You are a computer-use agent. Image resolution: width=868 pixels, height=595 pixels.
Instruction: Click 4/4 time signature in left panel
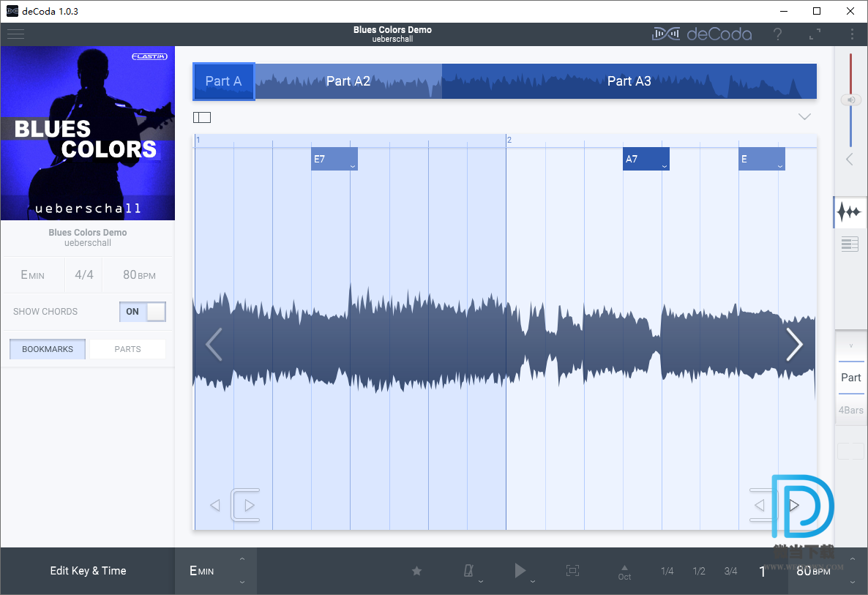point(84,275)
